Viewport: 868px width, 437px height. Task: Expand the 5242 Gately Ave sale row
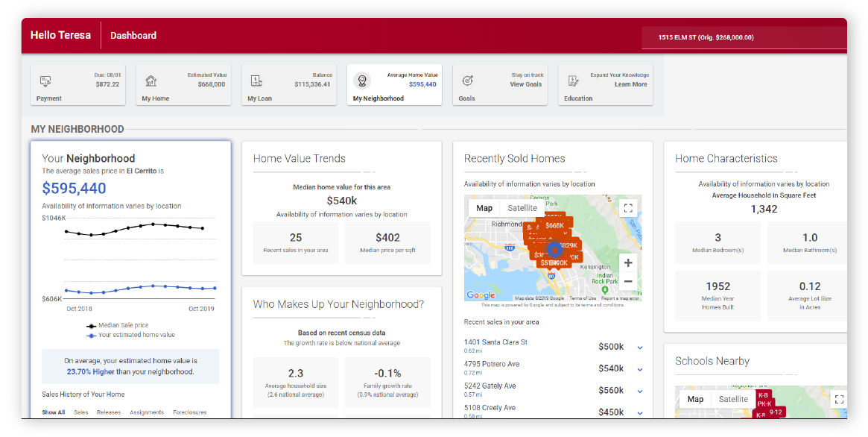tap(640, 391)
